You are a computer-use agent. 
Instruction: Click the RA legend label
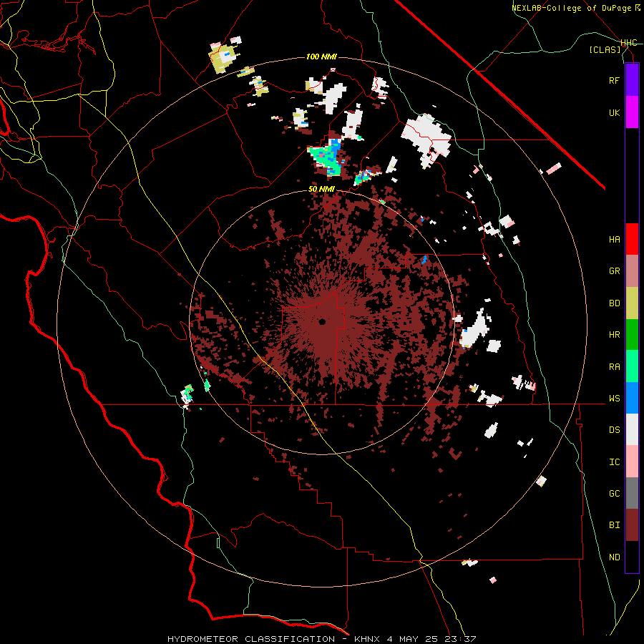[x=614, y=367]
